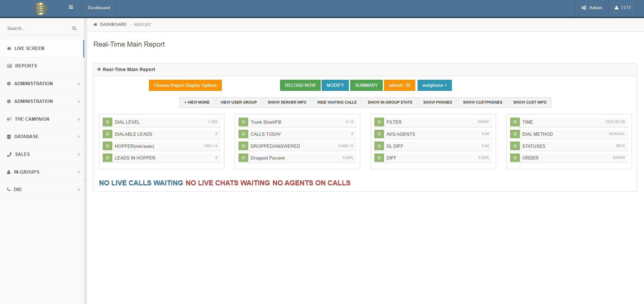Click the green icon beside DIFF row

[379, 158]
